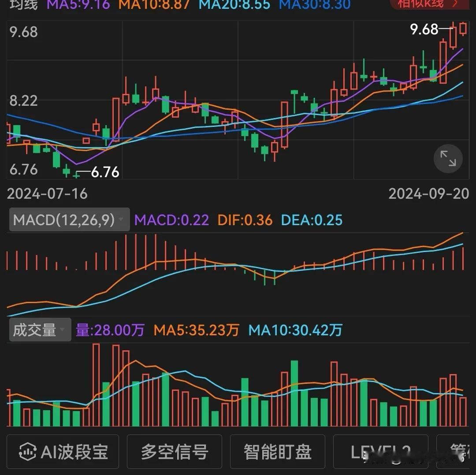This screenshot has width=476, height=475.
Task: Tap the DIF:0.36 value label
Action: point(245,220)
